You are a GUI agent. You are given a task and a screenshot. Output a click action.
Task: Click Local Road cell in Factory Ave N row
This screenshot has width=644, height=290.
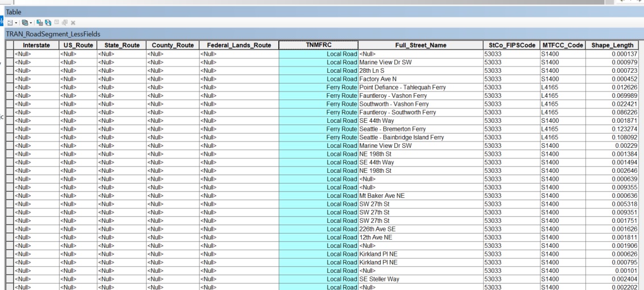pyautogui.click(x=318, y=79)
